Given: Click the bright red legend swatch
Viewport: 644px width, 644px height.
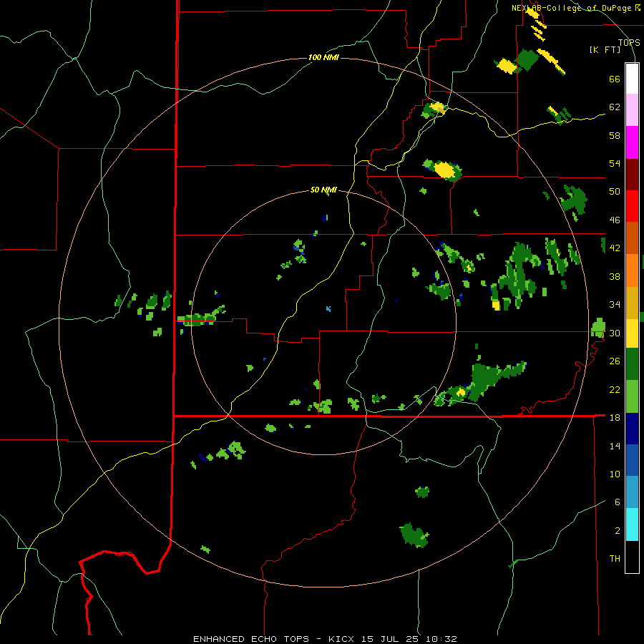Looking at the screenshot, I should 632,206.
